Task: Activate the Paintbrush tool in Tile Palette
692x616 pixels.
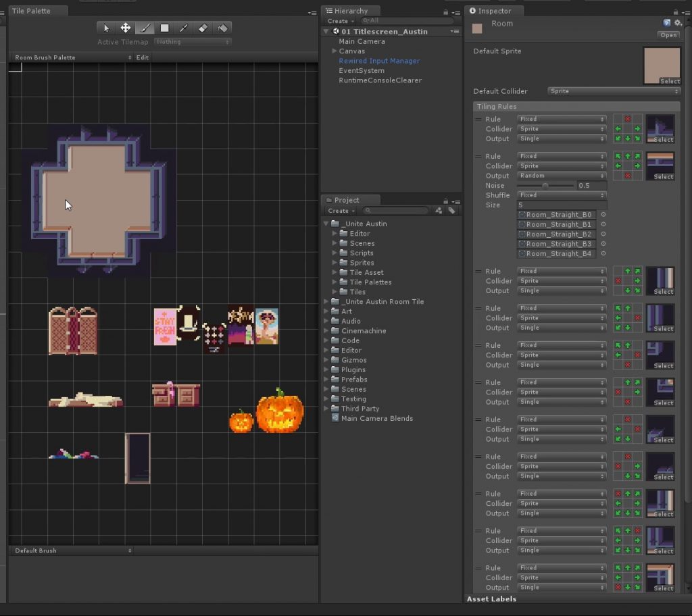Action: pos(145,28)
